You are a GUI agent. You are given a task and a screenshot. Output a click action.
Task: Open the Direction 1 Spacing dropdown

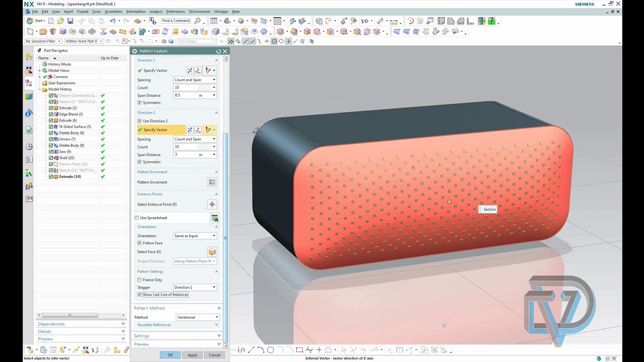[195, 80]
